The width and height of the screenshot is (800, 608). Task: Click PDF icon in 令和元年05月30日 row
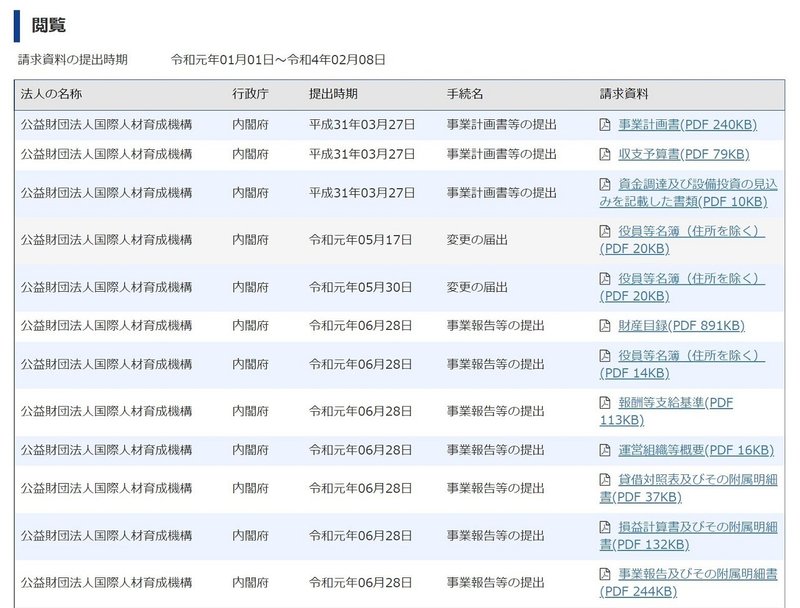tap(605, 278)
